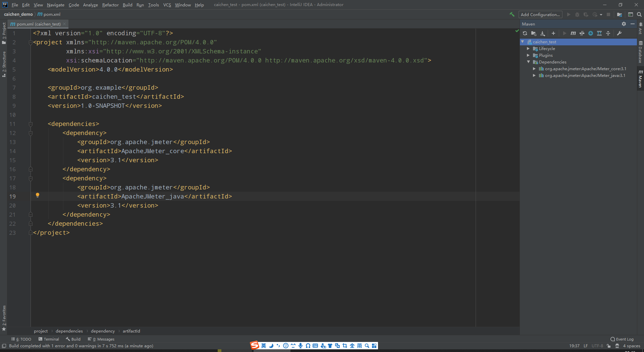Viewport: 644px width, 352px height.
Task: Click the Sogou IME logo icon
Action: 255,345
